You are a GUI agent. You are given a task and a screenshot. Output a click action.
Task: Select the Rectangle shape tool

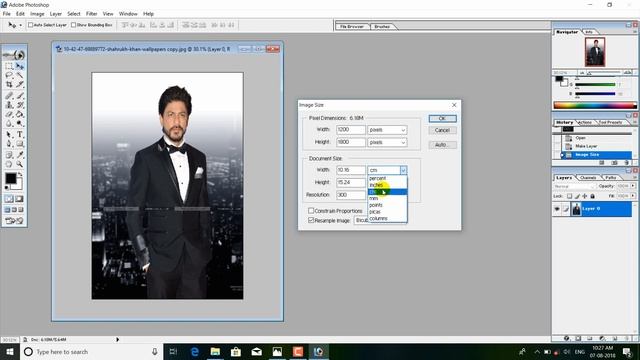click(x=20, y=144)
